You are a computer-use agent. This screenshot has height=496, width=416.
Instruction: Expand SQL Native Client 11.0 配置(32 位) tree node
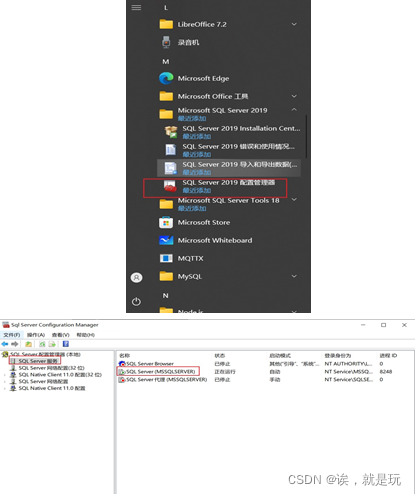point(5,375)
